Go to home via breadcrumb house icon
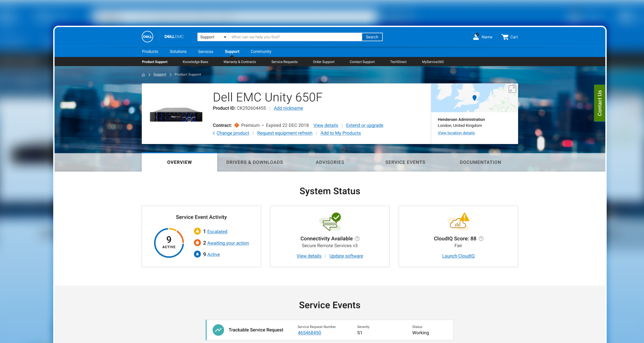The width and height of the screenshot is (644, 343). [143, 75]
